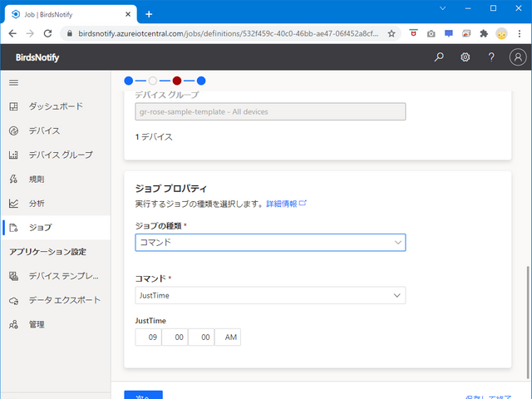This screenshot has width=532, height=399.
Task: Click the 管理 administration icon
Action: point(13,325)
